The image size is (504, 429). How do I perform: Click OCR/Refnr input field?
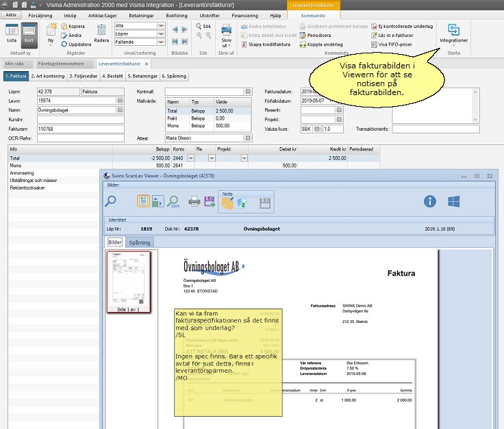point(81,138)
